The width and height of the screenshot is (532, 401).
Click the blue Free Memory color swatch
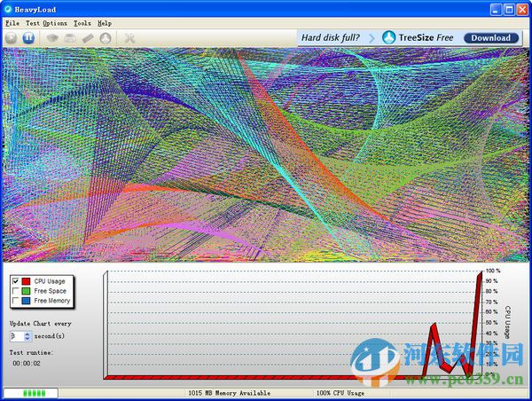26,301
